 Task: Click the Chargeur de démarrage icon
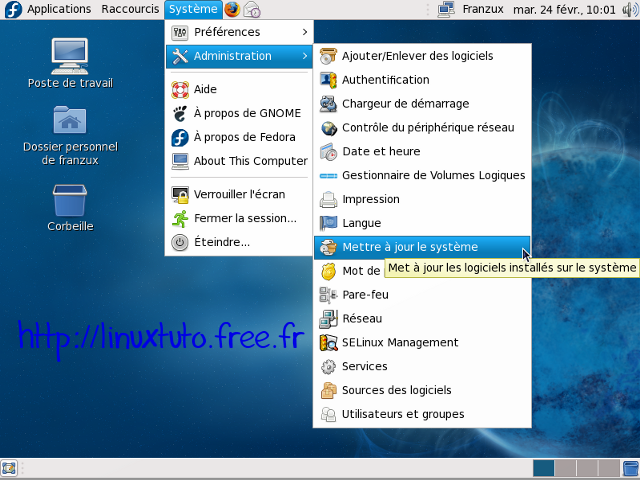point(328,104)
